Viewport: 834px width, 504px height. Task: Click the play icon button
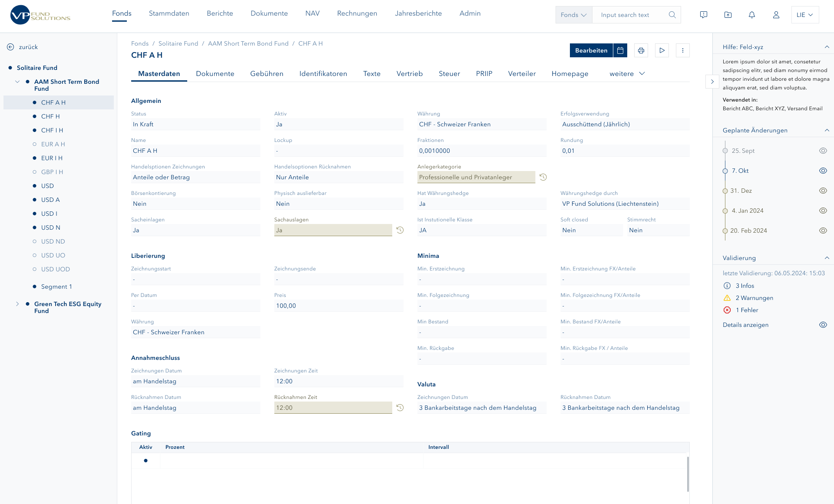[662, 50]
